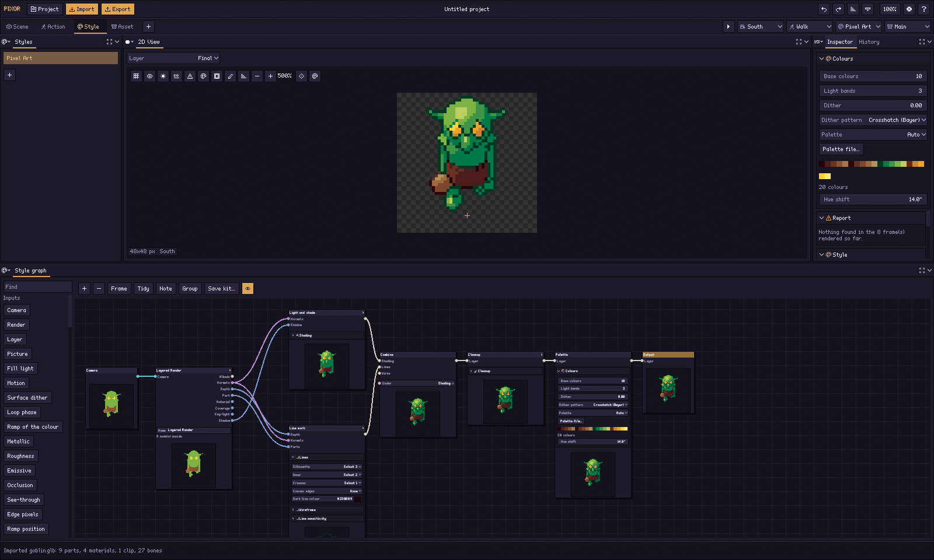The height and width of the screenshot is (560, 934).
Task: Click the warning triangle icon in the 2D View toolbar
Action: click(x=190, y=76)
